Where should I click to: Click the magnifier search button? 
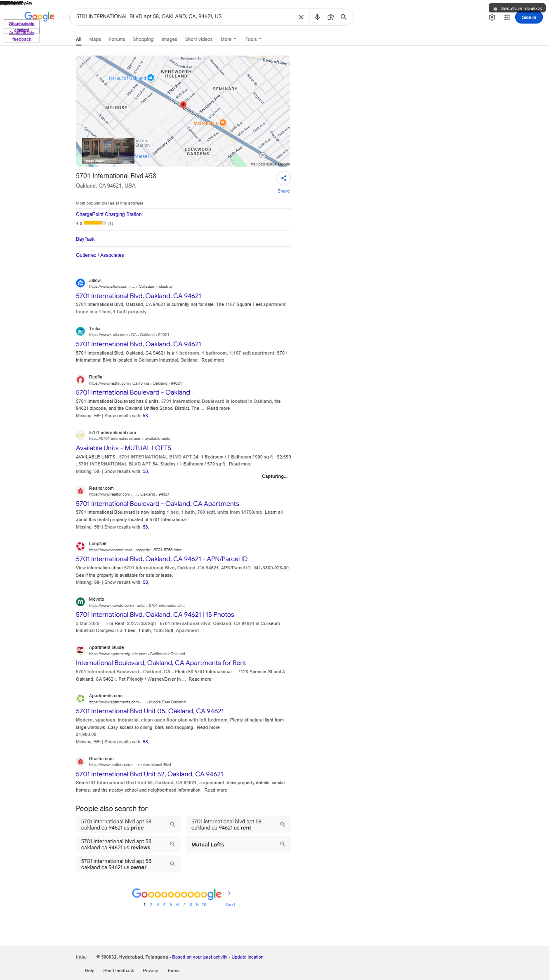coord(344,17)
